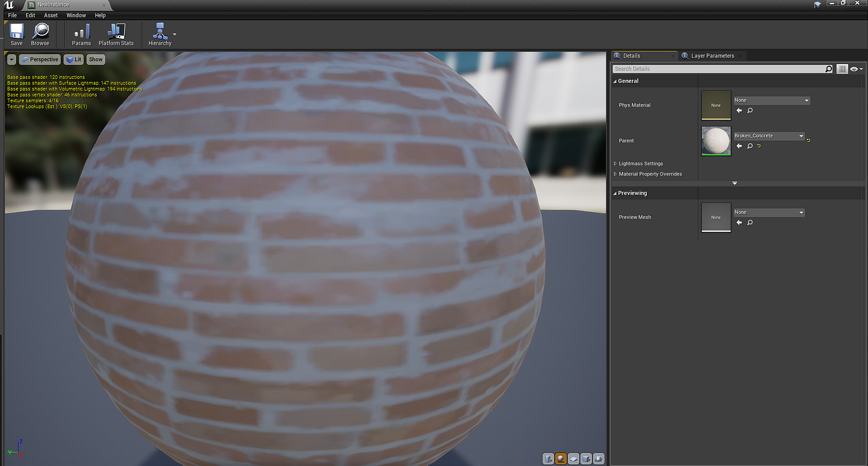This screenshot has width=868, height=466.
Task: Open Platform Stats panel
Action: pos(116,35)
